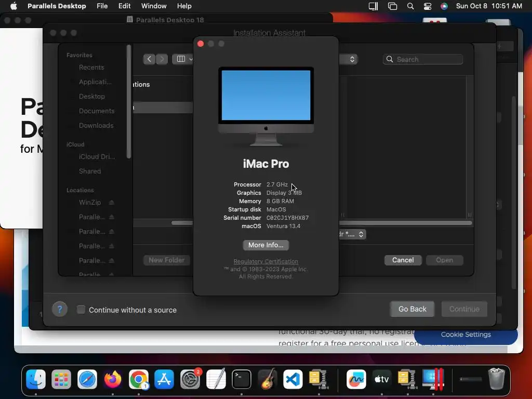Click the iMac Pro image
532x399 pixels.
[266, 107]
